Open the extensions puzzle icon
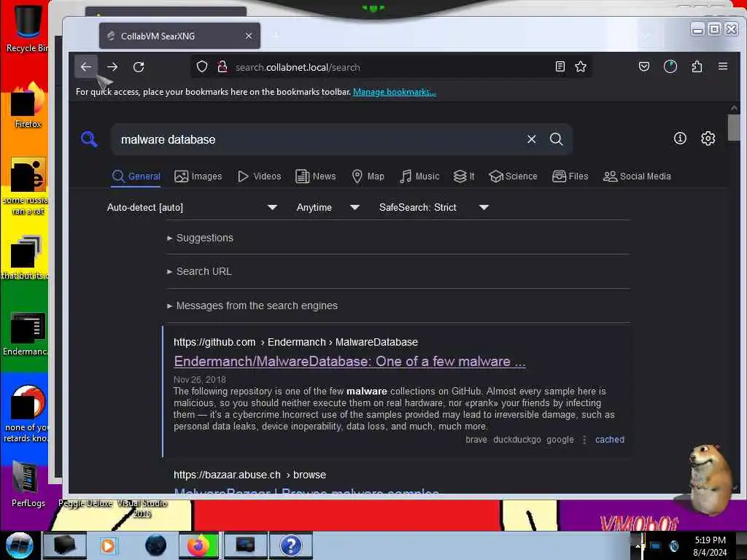Image resolution: width=747 pixels, height=560 pixels. 697,66
